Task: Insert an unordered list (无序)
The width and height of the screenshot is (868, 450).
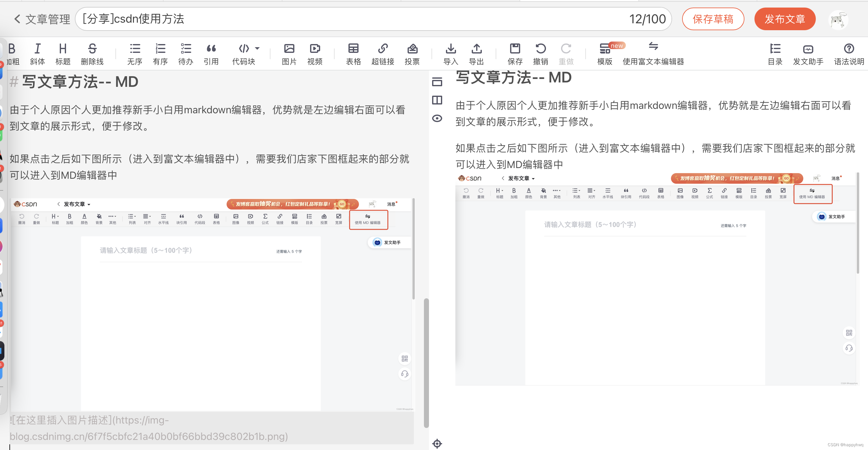Action: coord(135,54)
